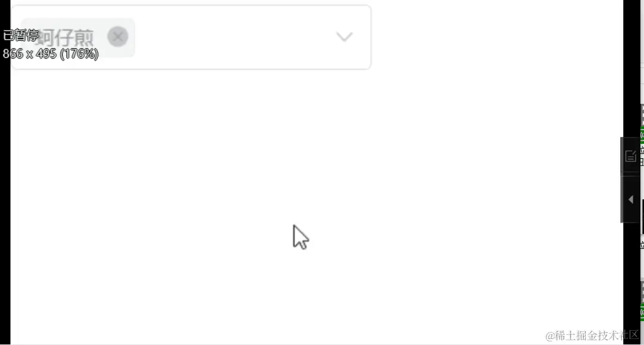Remove the 蚵仔煎 tag with its X icon
This screenshot has height=345, width=644.
(118, 37)
